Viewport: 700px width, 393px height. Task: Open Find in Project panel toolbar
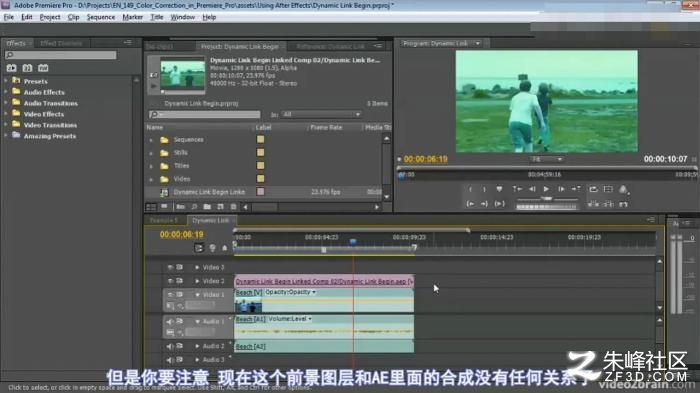194,207
